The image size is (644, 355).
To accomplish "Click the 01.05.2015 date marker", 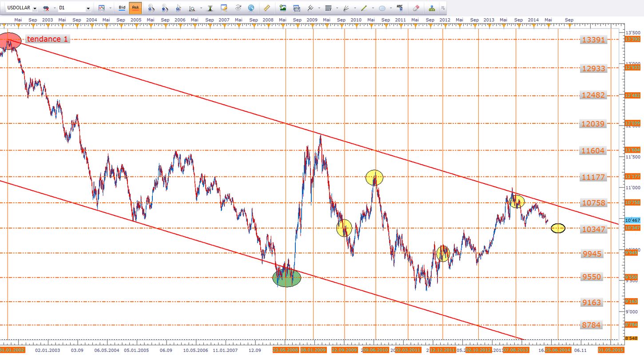I will 611,350.
